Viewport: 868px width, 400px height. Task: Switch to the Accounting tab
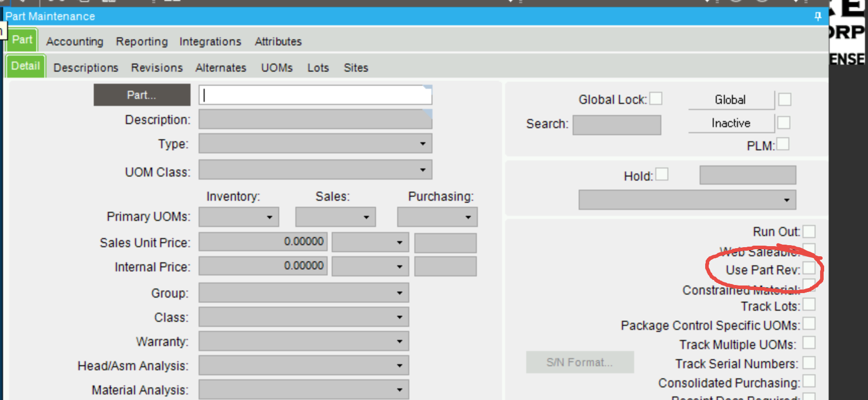coord(75,41)
